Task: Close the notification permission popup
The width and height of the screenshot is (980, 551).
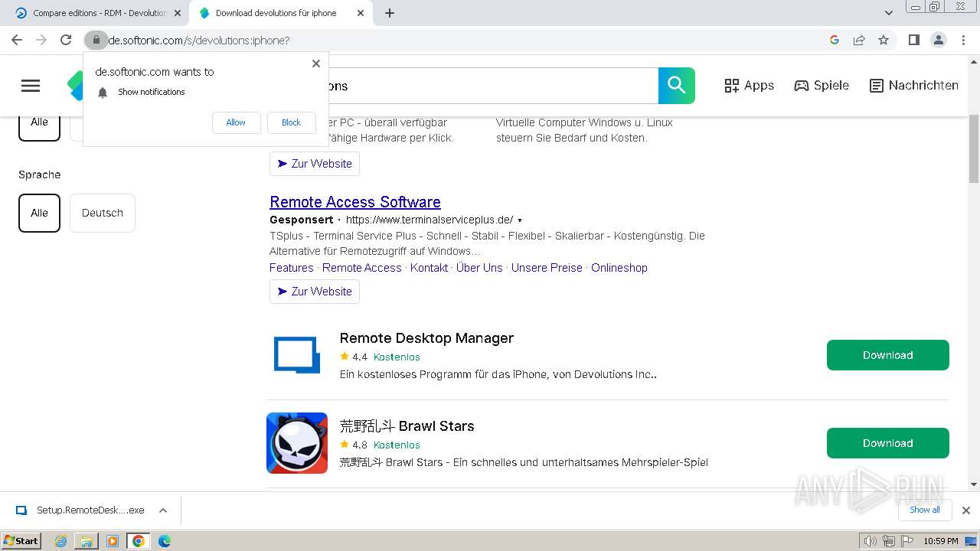Action: pos(316,64)
